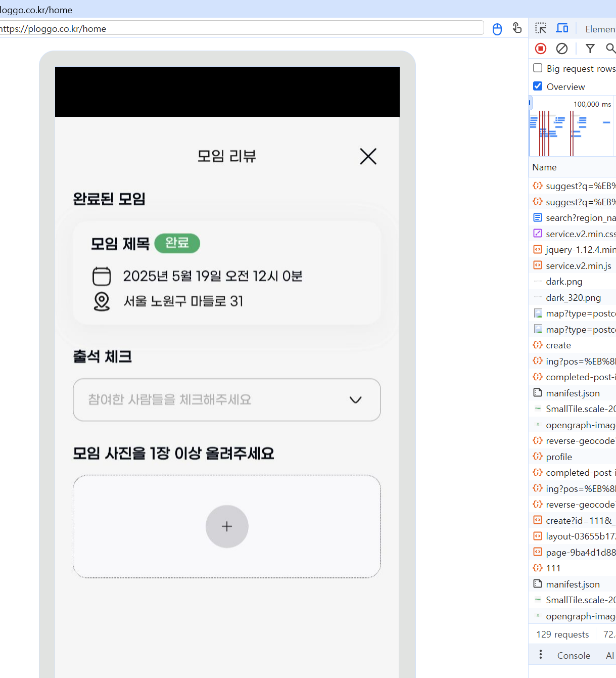Viewport: 616px width, 678px height.
Task: Uncheck the Overview checkbox
Action: (538, 86)
